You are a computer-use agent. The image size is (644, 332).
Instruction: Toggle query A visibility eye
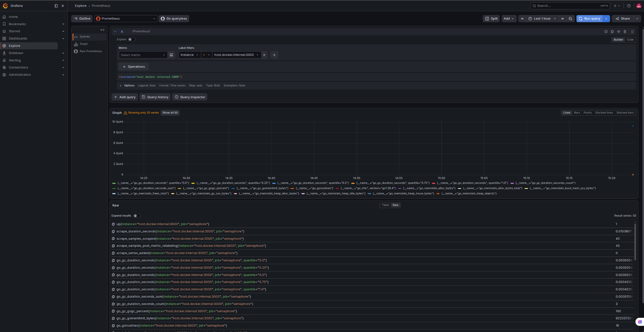[619, 31]
